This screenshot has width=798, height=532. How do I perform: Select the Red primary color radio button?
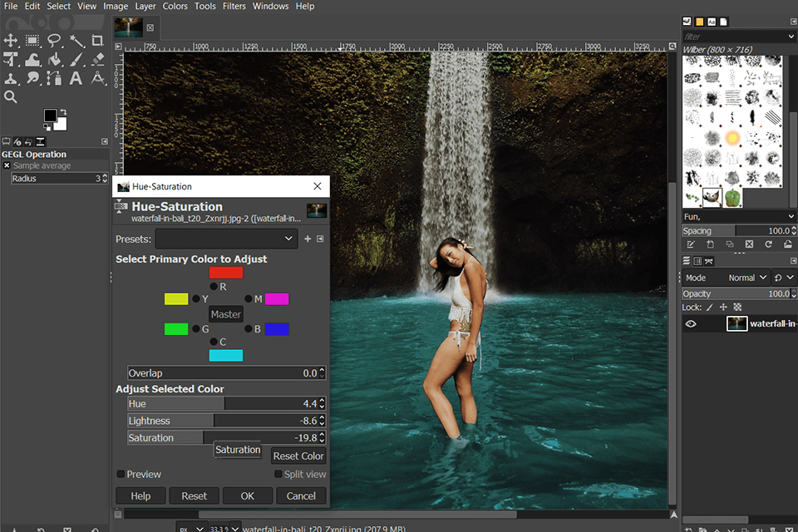(x=214, y=287)
